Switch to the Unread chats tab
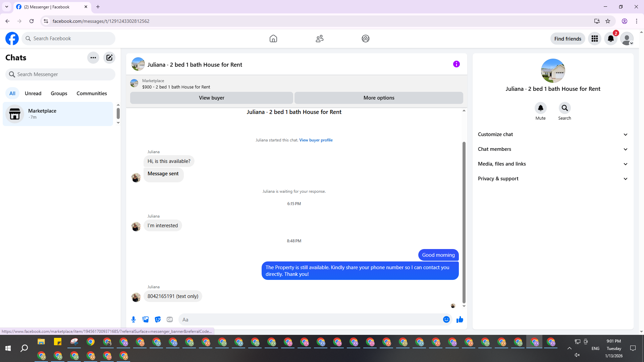Viewport: 644px width, 362px height. point(33,94)
